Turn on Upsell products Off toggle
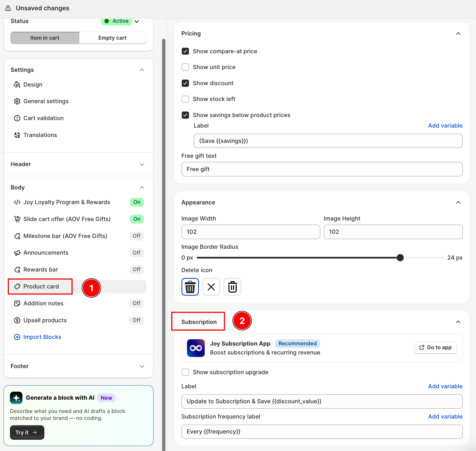Screen dimensions: 476x451 pos(137,320)
